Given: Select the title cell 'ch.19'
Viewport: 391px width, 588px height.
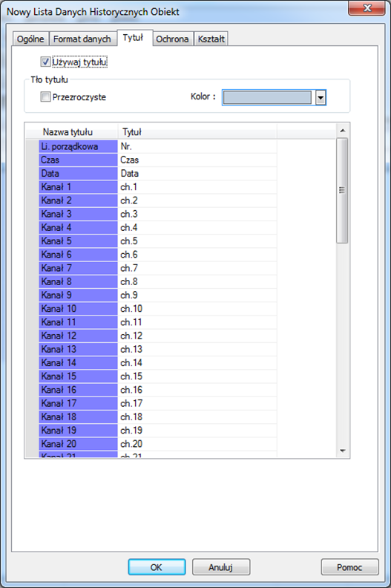Looking at the screenshot, I should pos(197,430).
